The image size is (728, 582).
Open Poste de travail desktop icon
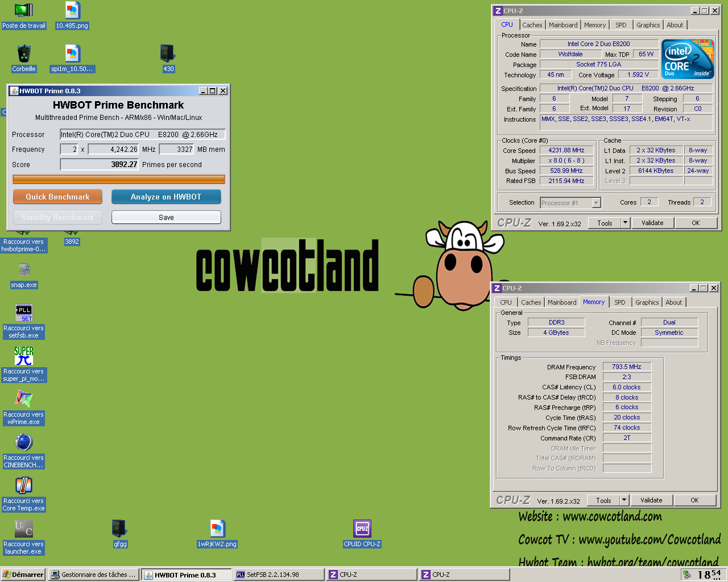coord(23,10)
